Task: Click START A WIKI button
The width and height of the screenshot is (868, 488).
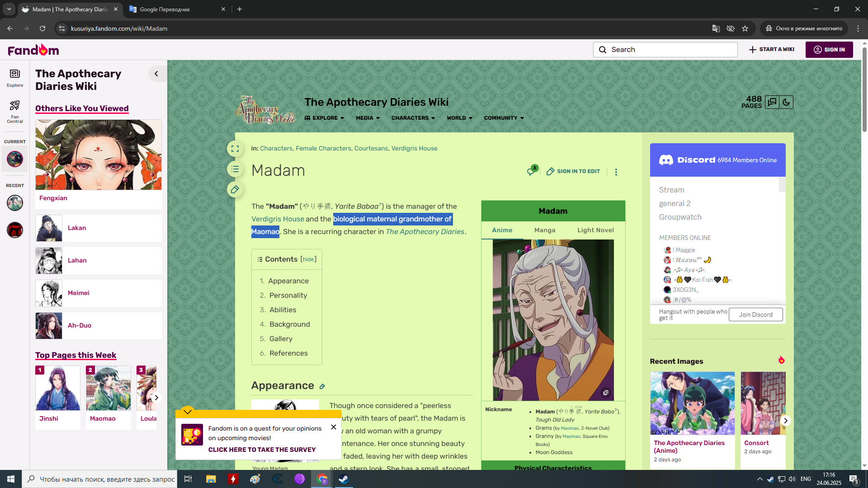Action: pyautogui.click(x=772, y=50)
